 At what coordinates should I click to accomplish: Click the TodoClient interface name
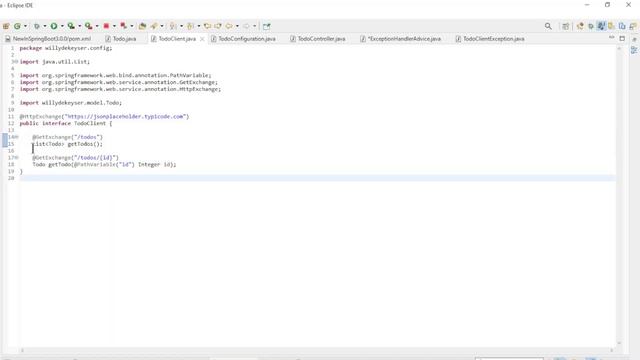click(90, 123)
